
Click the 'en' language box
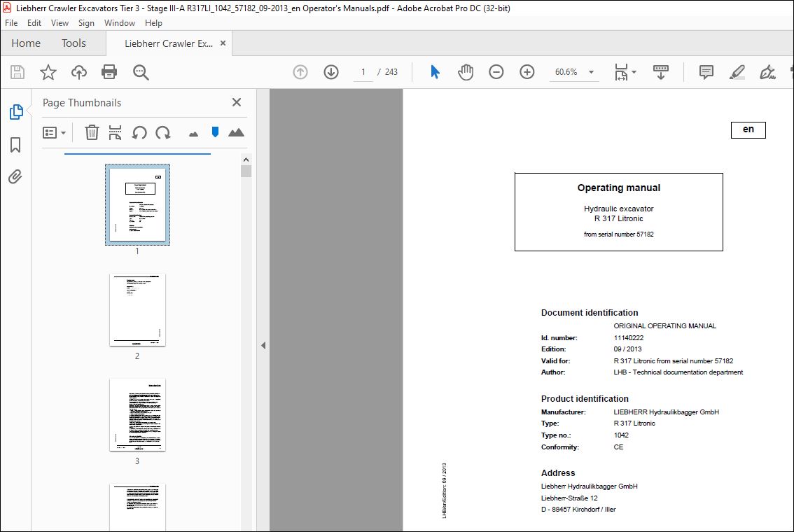coord(748,129)
